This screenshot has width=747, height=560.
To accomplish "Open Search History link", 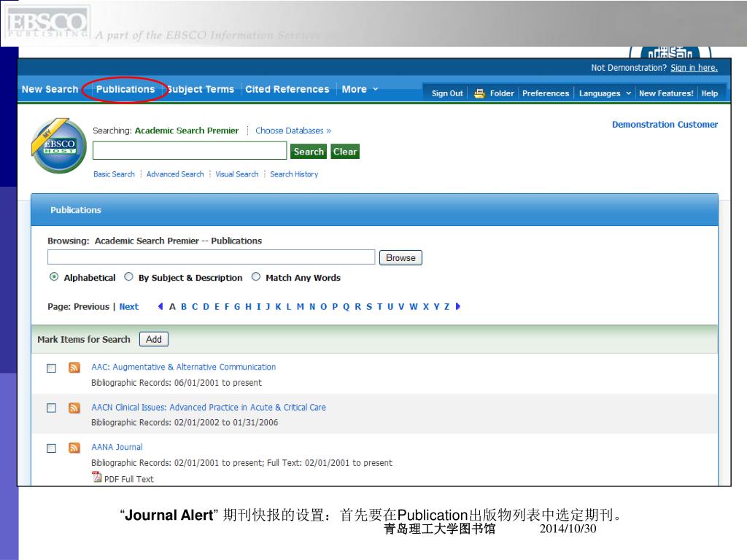I will pyautogui.click(x=294, y=174).
